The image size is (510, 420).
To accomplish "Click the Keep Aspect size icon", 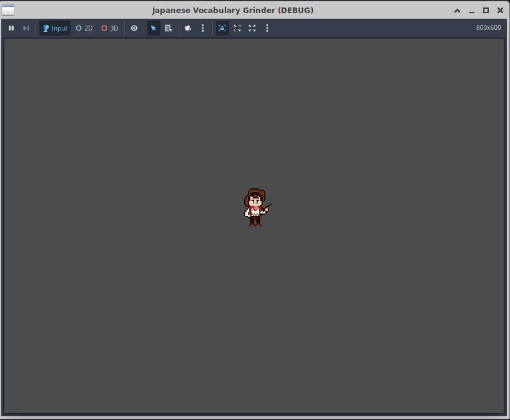I will (237, 28).
